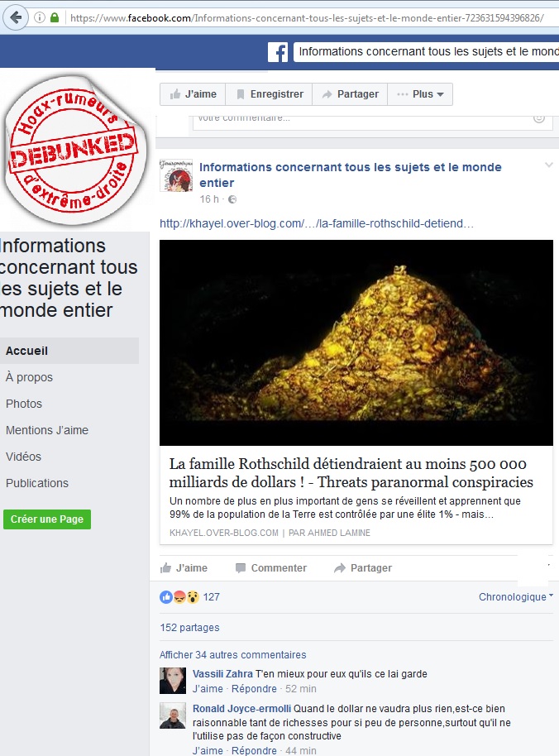Expand the Plus dropdown menu
The width and height of the screenshot is (559, 756).
[420, 94]
